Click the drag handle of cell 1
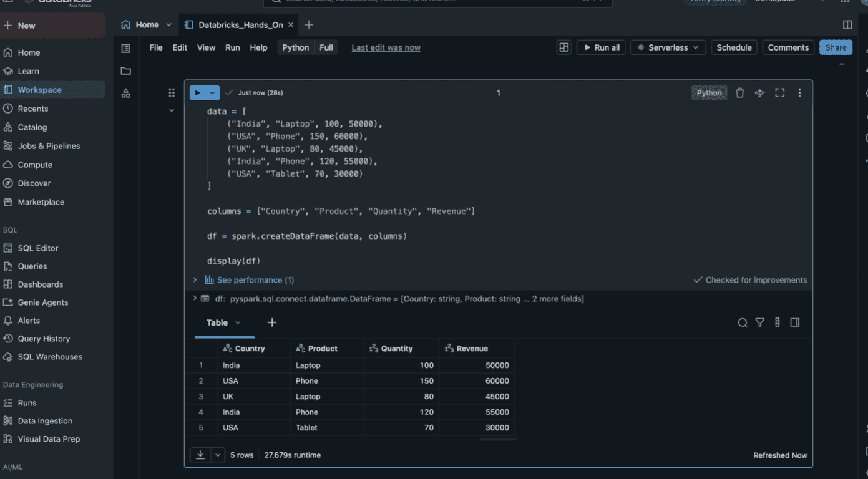 pyautogui.click(x=172, y=93)
